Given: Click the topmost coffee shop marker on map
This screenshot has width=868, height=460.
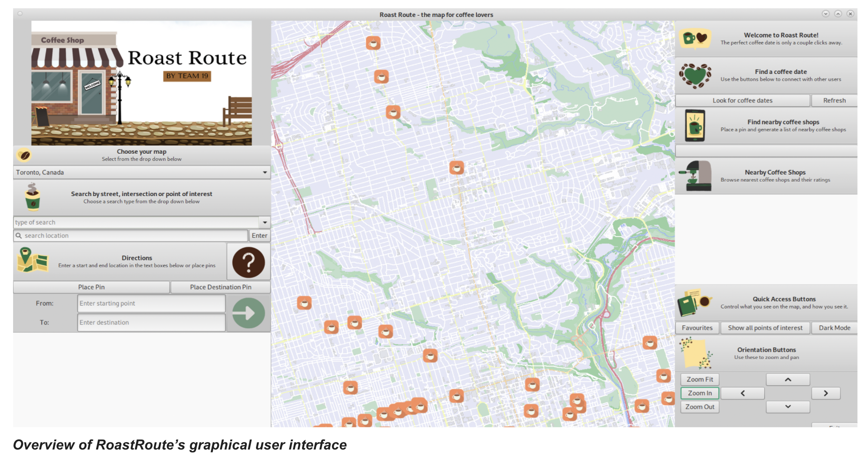Looking at the screenshot, I should click(373, 43).
